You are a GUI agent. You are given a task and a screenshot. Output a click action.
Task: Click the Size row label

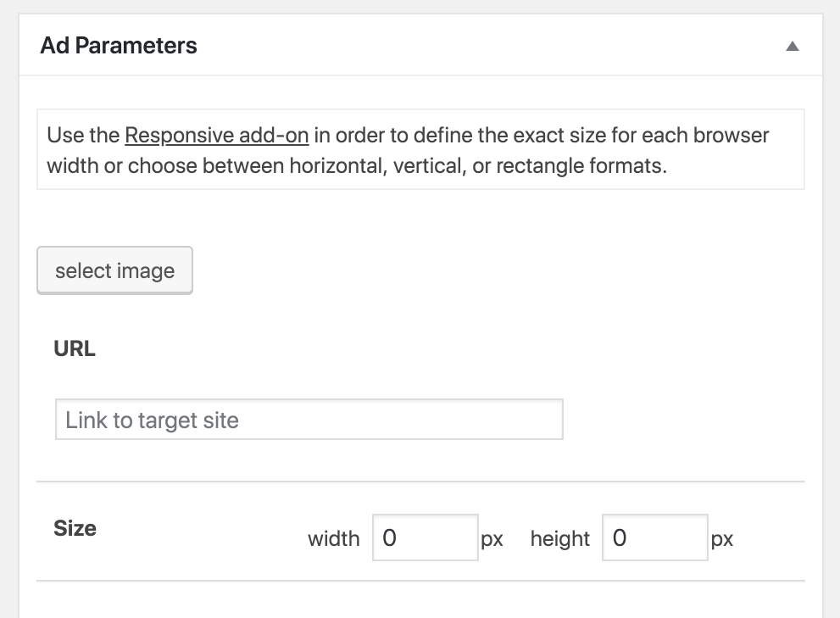tap(75, 528)
